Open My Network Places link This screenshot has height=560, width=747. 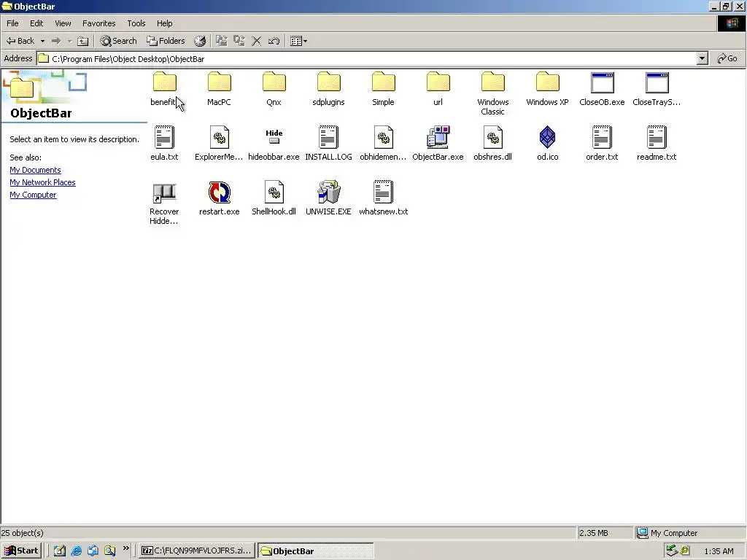(x=42, y=182)
